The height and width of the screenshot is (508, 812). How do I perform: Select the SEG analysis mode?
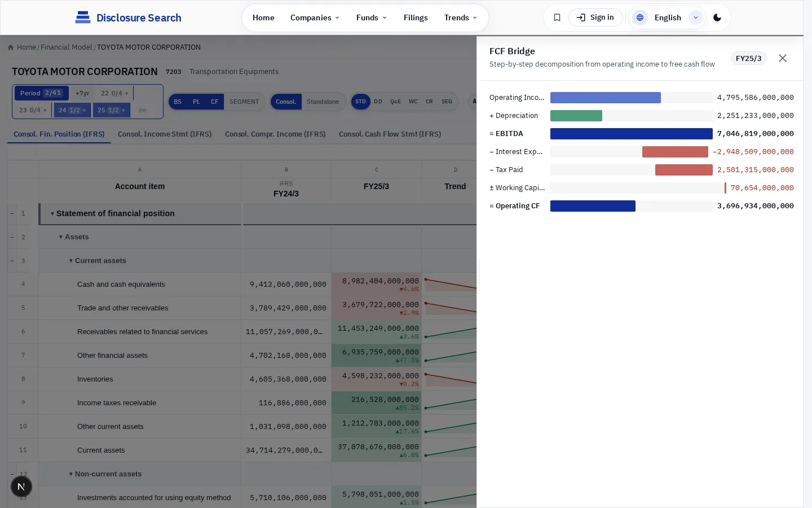447,102
